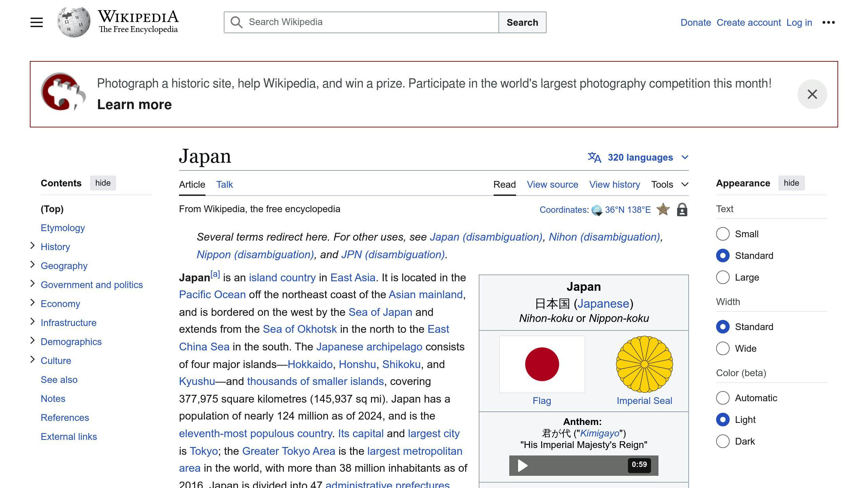The height and width of the screenshot is (488, 868).
Task: Click Learn more in the banner
Action: pos(134,104)
